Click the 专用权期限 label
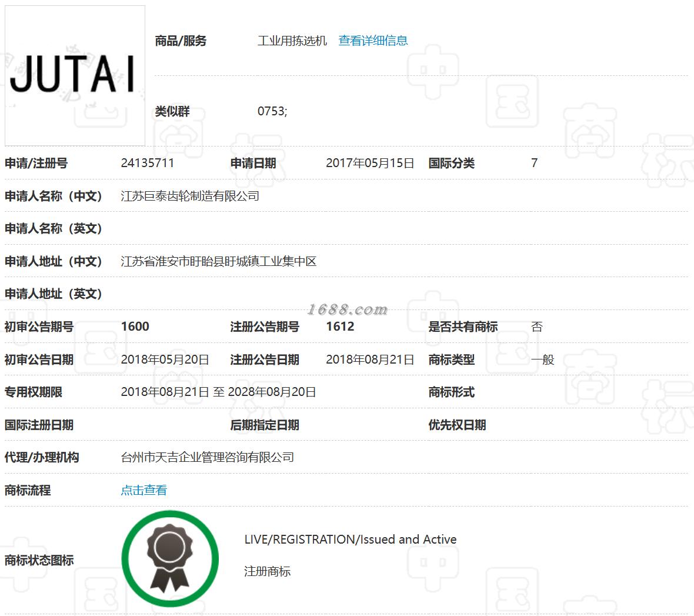Screen dimensions: 694x616 pos(33,392)
